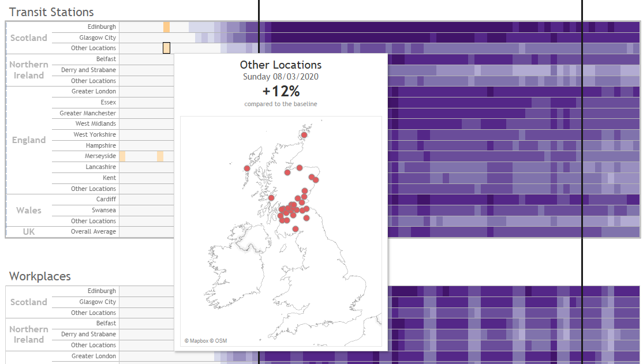Click the northernmost red dot on the map
Image resolution: width=643 pixels, height=364 pixels.
coord(304,136)
